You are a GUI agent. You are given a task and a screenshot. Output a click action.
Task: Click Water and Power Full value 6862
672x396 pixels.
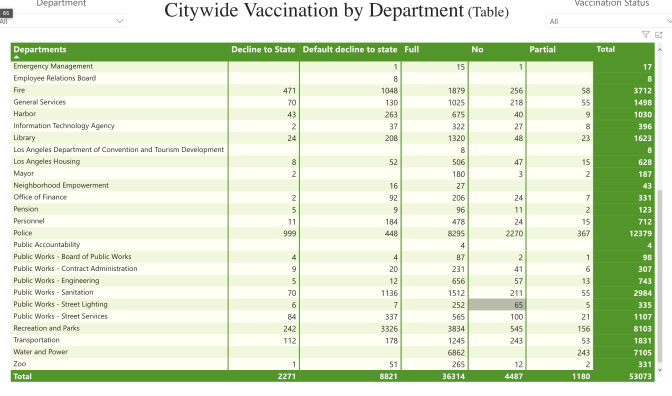456,353
